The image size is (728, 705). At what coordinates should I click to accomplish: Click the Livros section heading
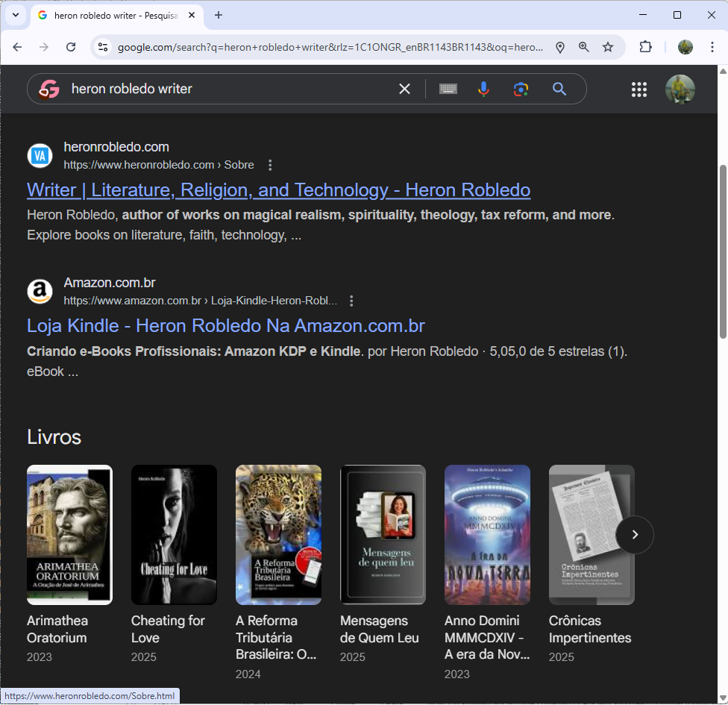click(54, 437)
